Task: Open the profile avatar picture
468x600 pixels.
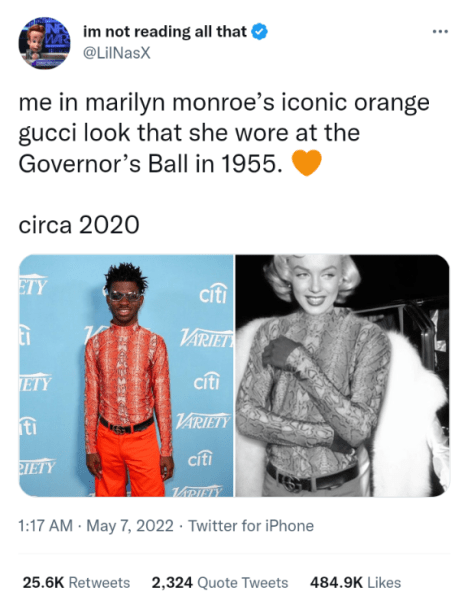Action: coord(44,43)
